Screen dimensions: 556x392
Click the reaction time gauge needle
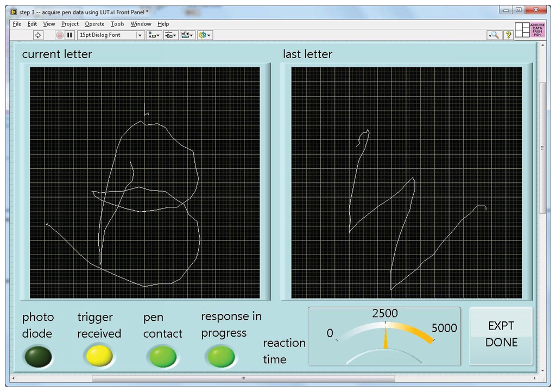tap(386, 339)
